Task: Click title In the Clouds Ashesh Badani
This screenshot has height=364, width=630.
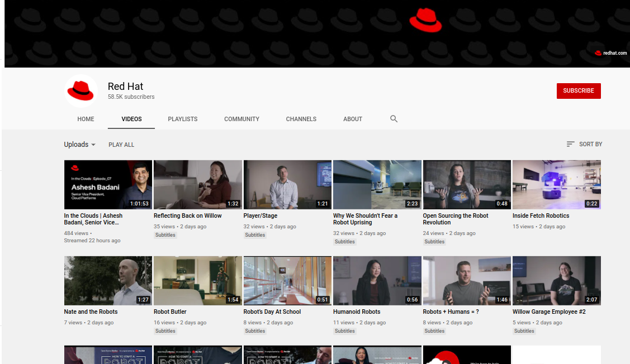Action: (93, 219)
